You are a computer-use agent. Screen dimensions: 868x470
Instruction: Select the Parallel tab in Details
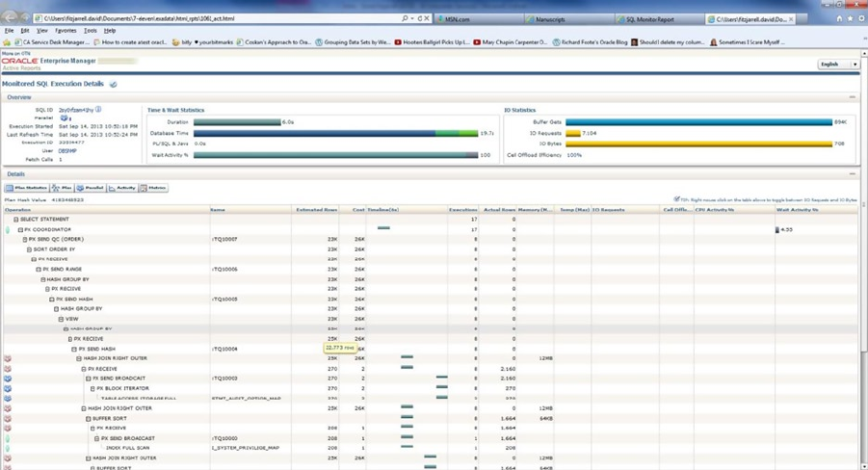point(91,188)
